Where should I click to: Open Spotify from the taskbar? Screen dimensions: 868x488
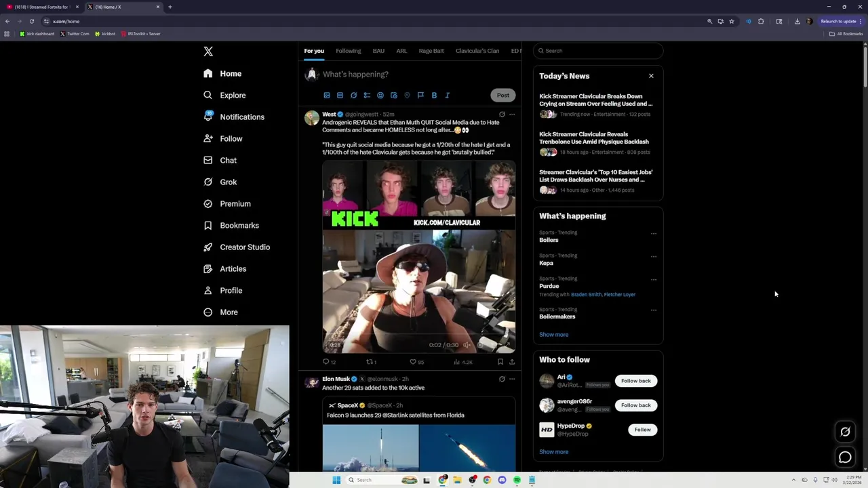tap(517, 480)
